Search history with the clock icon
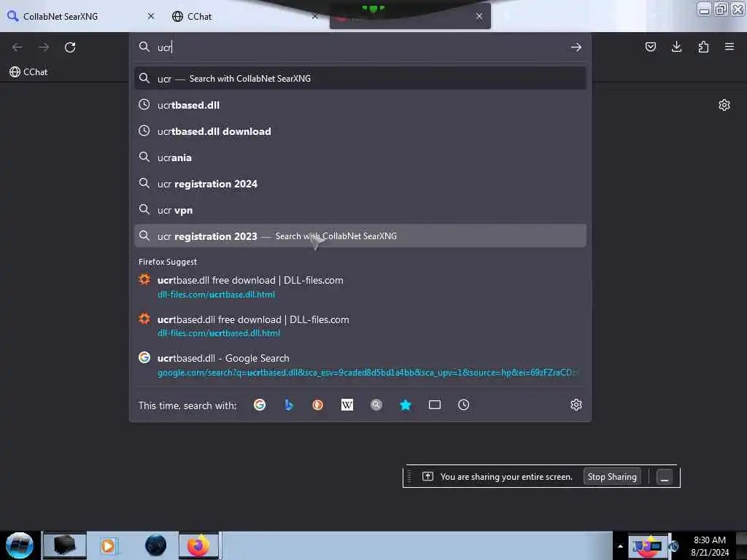 click(463, 405)
